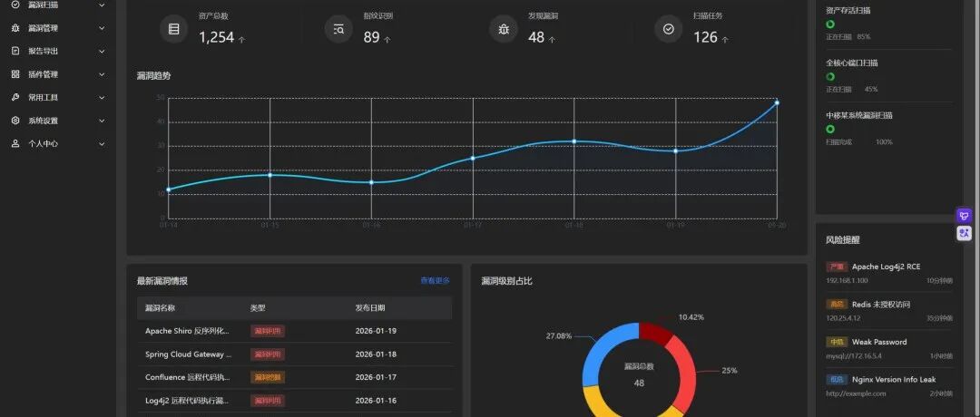The width and height of the screenshot is (980, 417).
Task: Click the dark red 10.42% donut segment
Action: [655, 332]
